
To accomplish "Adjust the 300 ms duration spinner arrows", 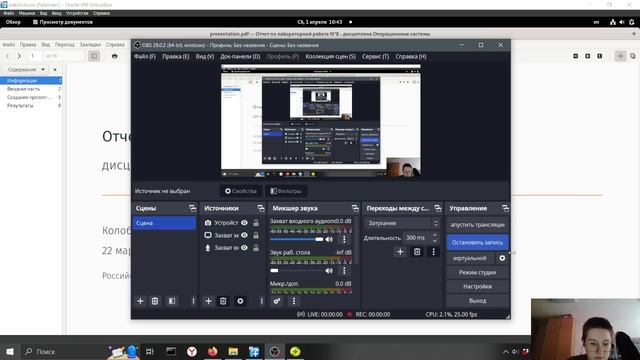I will tap(435, 238).
